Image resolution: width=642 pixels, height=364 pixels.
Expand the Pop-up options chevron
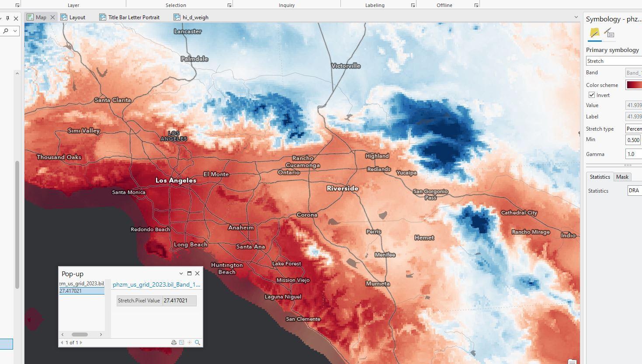[181, 274]
